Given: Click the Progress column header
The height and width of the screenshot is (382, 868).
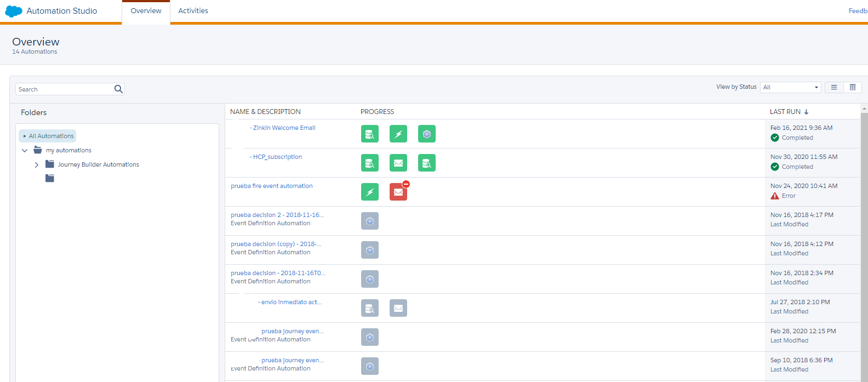Looking at the screenshot, I should [x=377, y=112].
